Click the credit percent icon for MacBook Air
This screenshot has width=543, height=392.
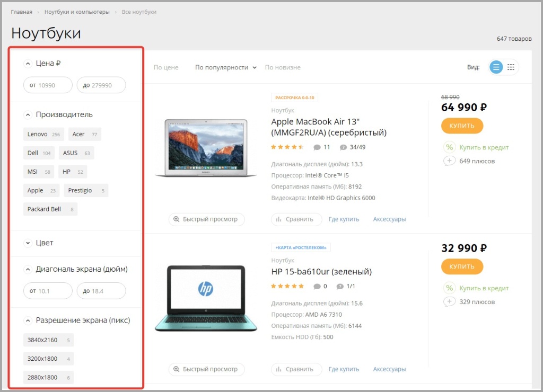coord(449,147)
